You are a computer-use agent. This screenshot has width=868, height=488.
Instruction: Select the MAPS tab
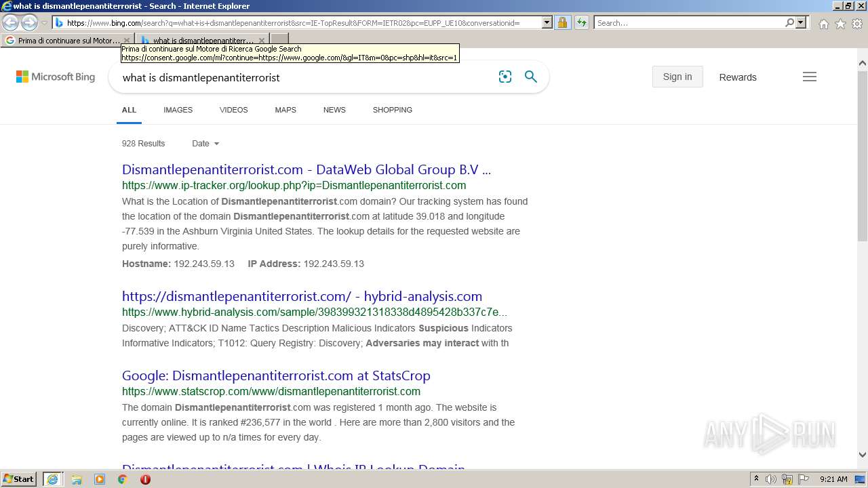tap(285, 110)
